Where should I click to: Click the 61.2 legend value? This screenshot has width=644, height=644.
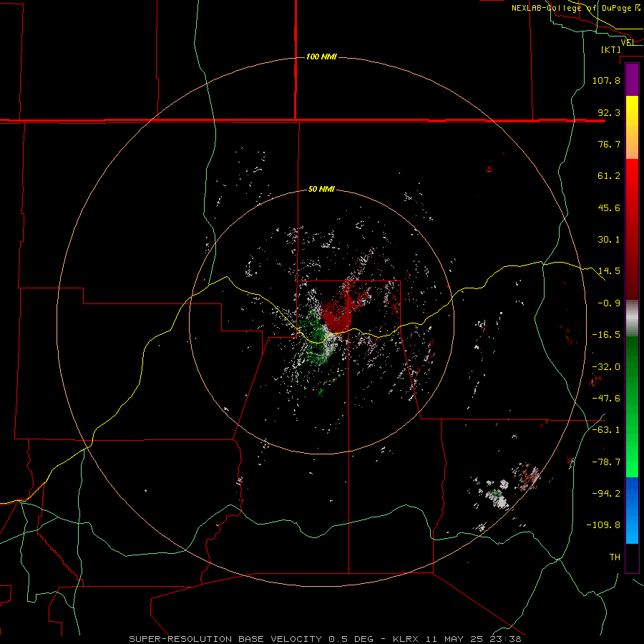click(x=609, y=176)
